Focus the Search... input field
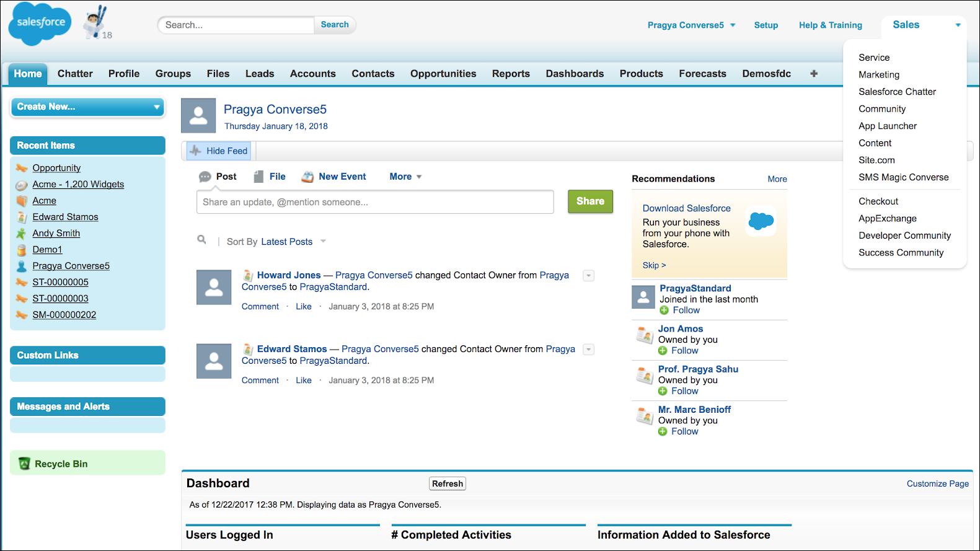Screen dimensions: 980x551 click(236, 25)
